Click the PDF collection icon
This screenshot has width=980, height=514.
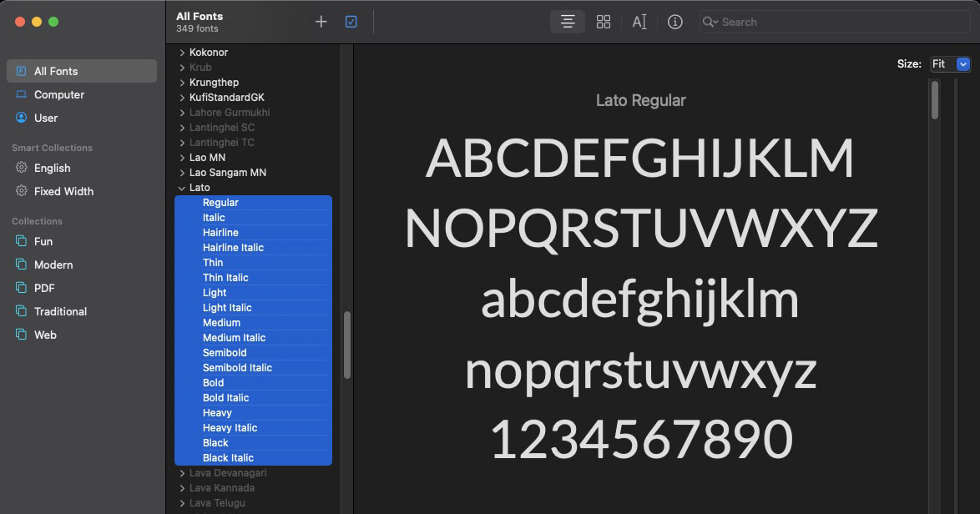point(21,287)
